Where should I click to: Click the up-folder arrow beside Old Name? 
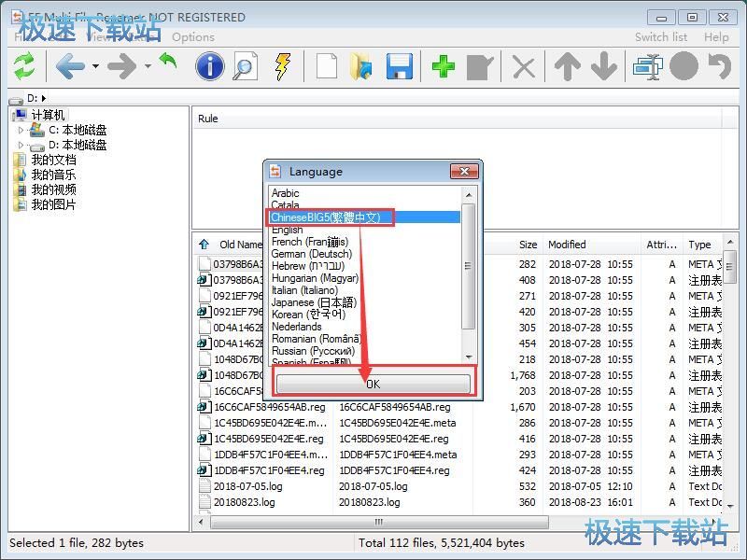click(204, 245)
